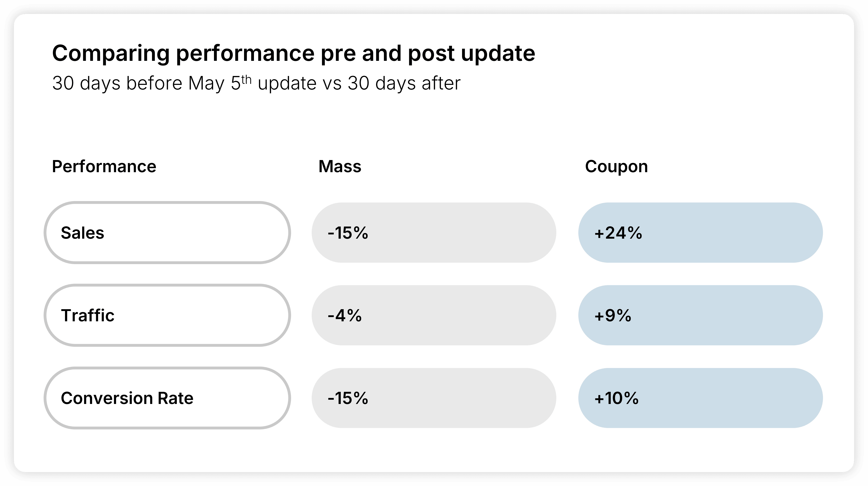Click "30 days before" in the subtitle

pyautogui.click(x=117, y=83)
